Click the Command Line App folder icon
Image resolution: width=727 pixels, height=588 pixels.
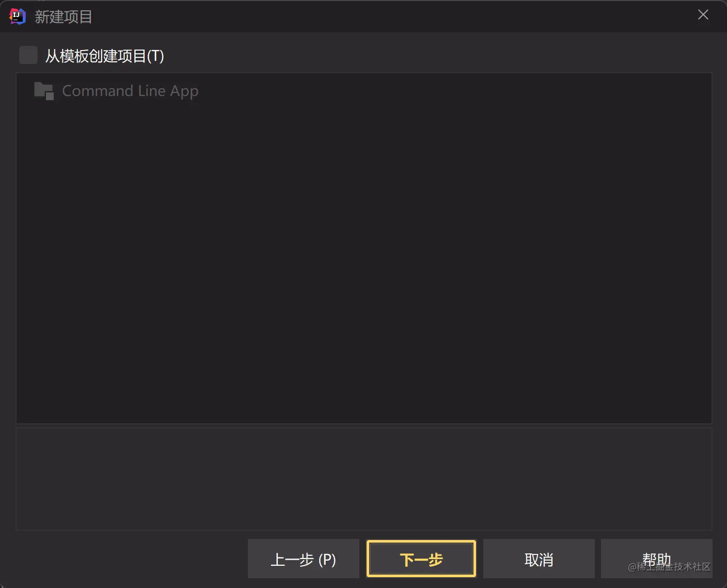tap(44, 91)
